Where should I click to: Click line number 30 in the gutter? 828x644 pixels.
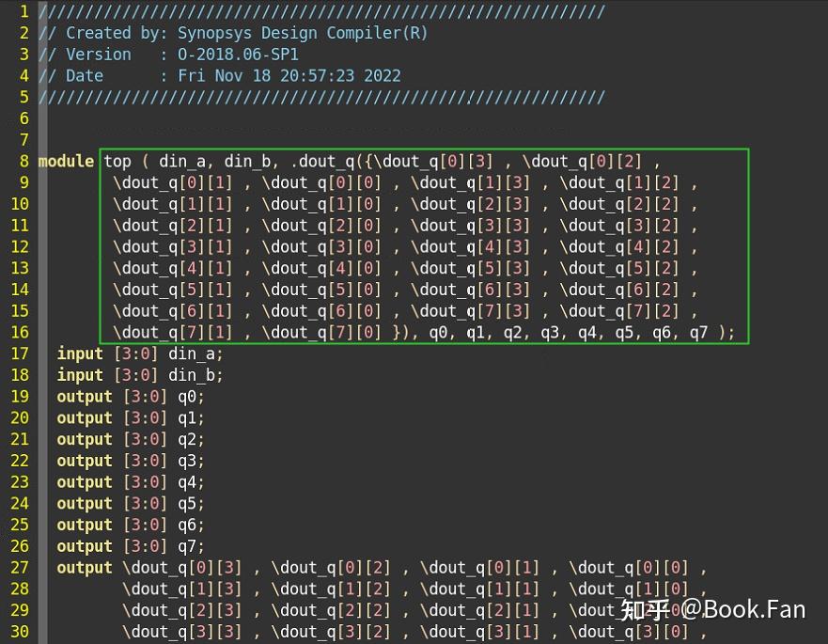point(20,632)
